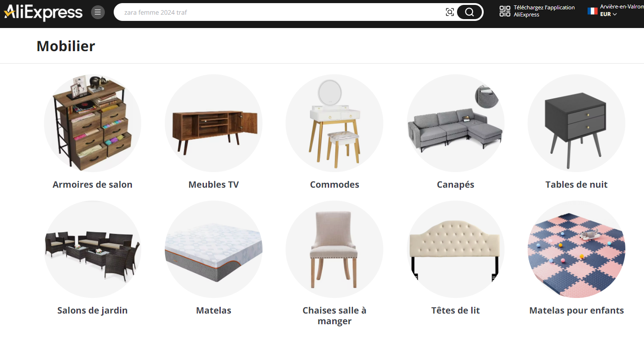644x338 pixels.
Task: Click the magnifier search button
Action: click(x=469, y=12)
